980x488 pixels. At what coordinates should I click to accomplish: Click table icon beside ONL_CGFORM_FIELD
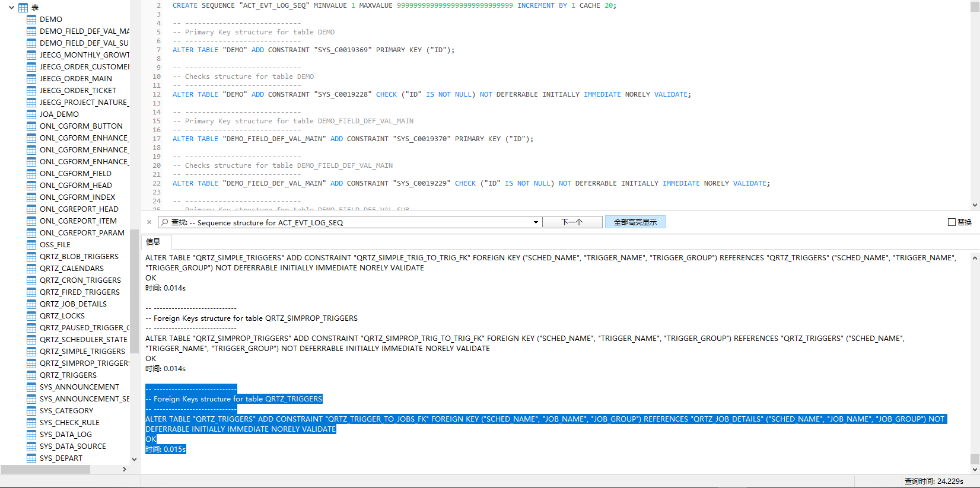tap(31, 174)
